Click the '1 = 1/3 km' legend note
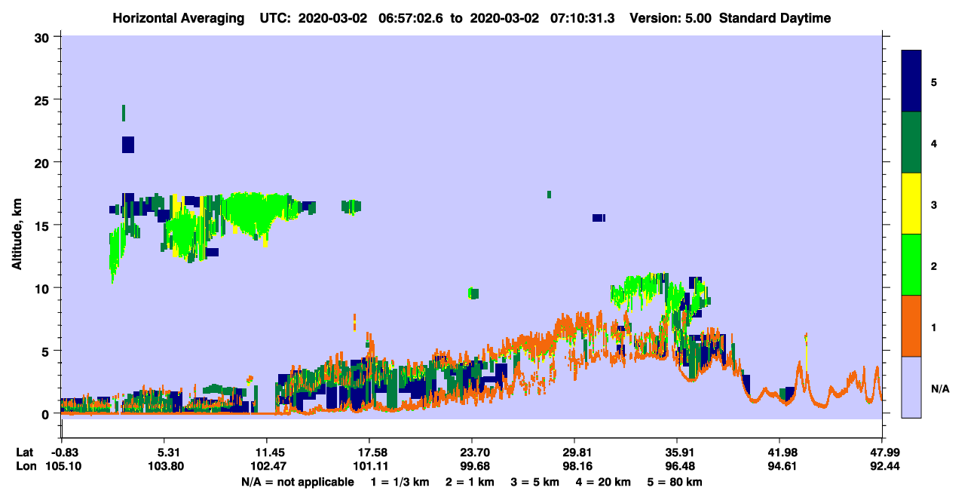 [x=400, y=481]
